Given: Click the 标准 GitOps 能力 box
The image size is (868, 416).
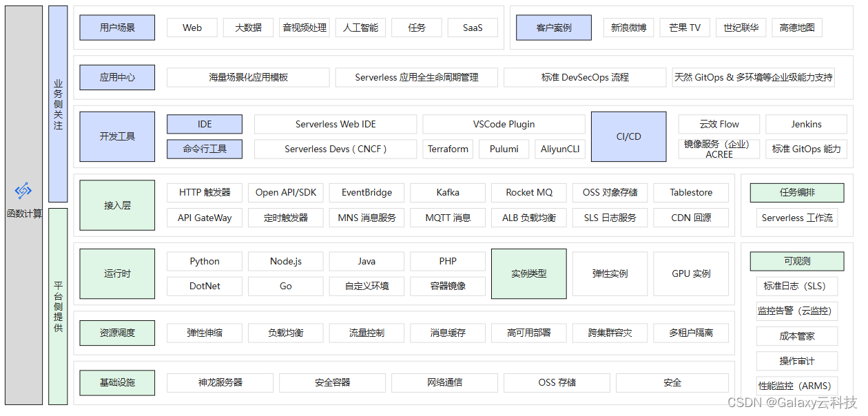Looking at the screenshot, I should pos(806,149).
